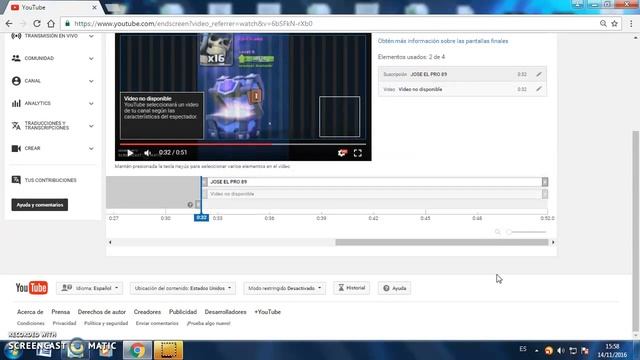Screen dimensions: 640x360
Task: Open the Privacidad footer link
Action: pos(64,323)
